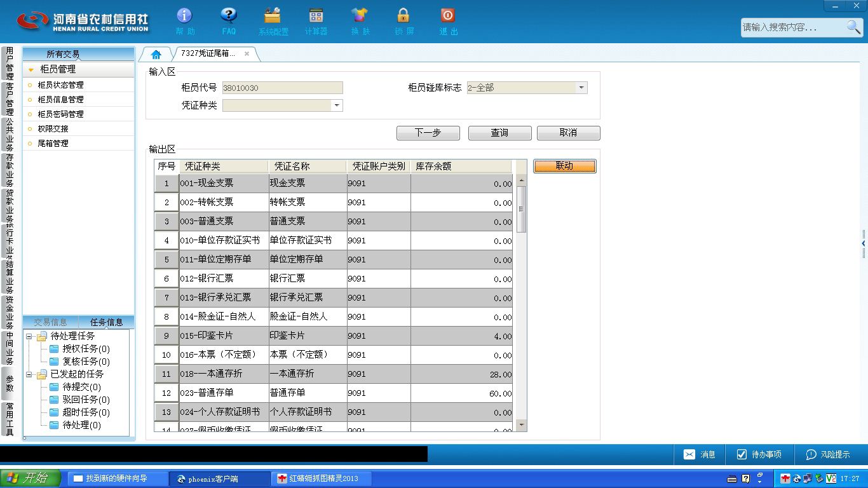Click the table's vertical scrollbar down arrow

pyautogui.click(x=522, y=424)
